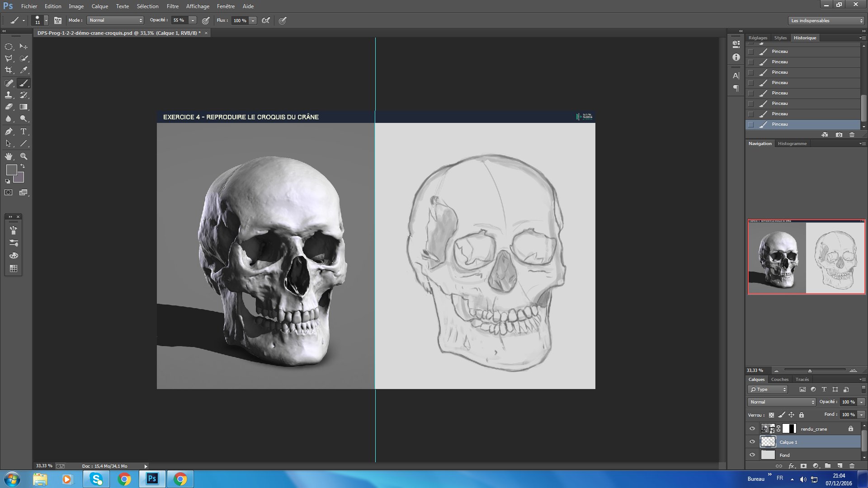Hide the rendu_crane layer

click(x=752, y=429)
